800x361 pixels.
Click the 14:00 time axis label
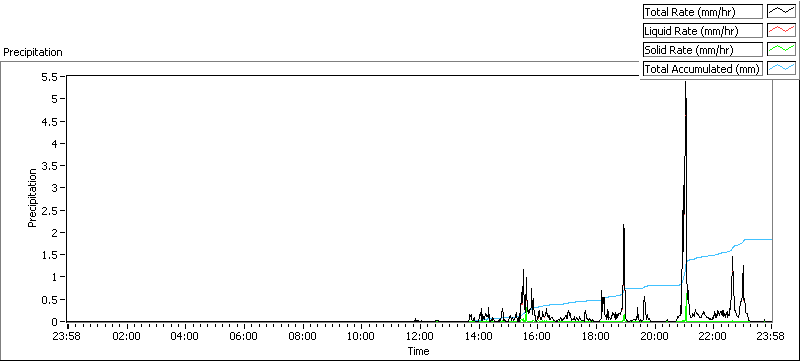point(478,336)
